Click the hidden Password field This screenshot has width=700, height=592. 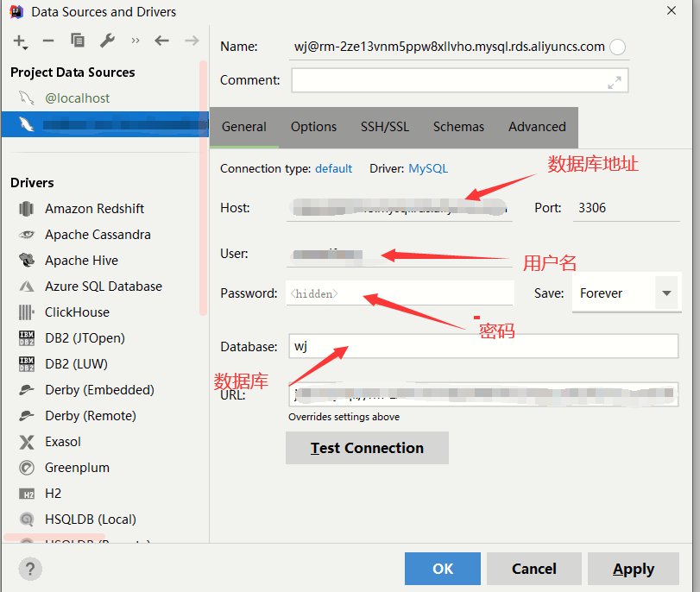pyautogui.click(x=400, y=293)
